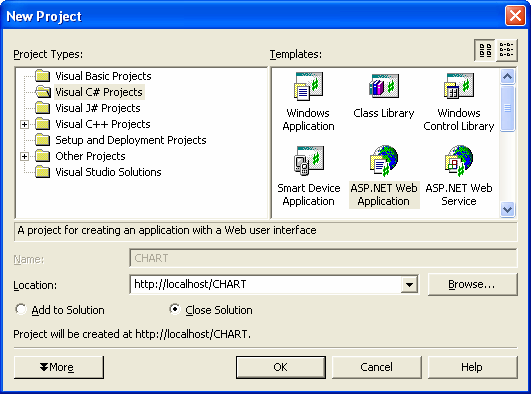Select Visual C# Projects text
Viewport: 531px width, 394px height.
pyautogui.click(x=99, y=92)
